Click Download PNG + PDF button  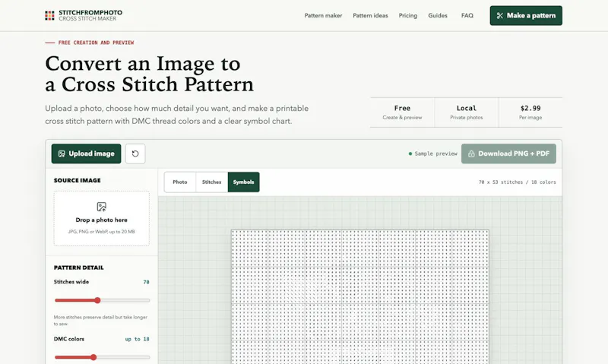[x=508, y=154]
